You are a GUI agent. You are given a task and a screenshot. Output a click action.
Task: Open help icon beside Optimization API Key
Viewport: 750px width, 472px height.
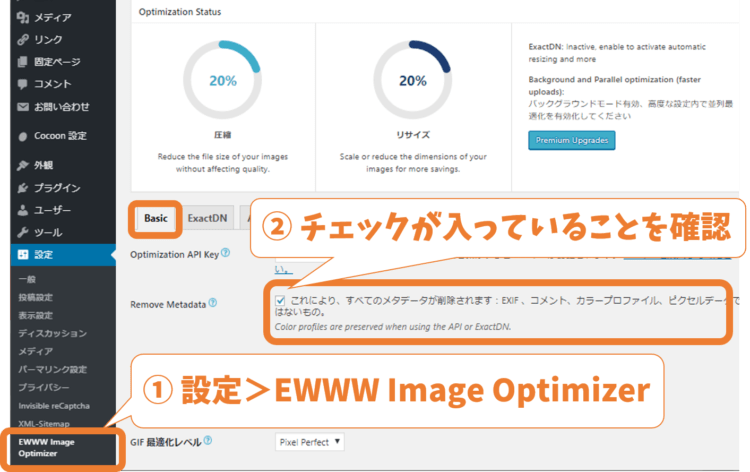pos(225,253)
